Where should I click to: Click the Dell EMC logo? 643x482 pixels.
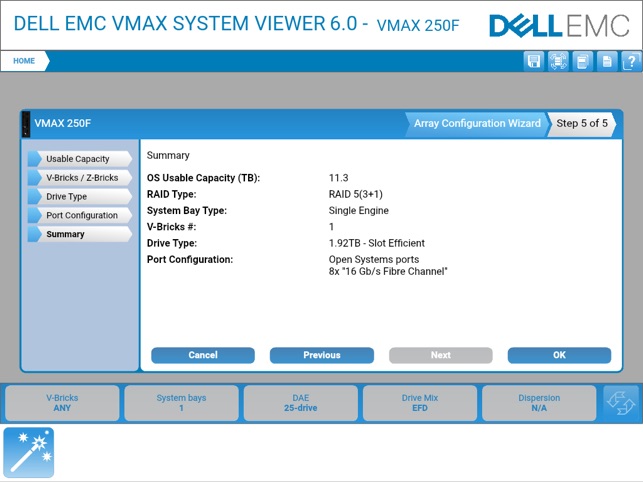point(559,26)
